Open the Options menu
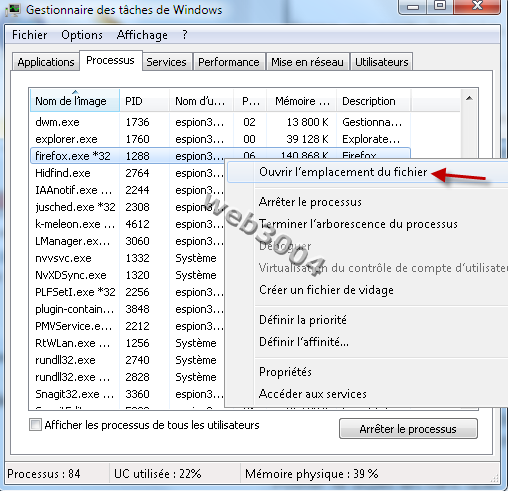 click(82, 35)
